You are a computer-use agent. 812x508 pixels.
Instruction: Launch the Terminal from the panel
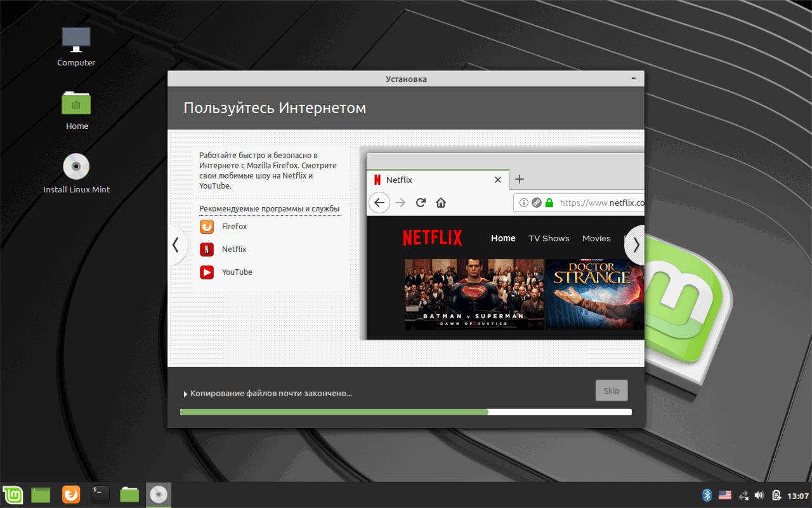[100, 494]
